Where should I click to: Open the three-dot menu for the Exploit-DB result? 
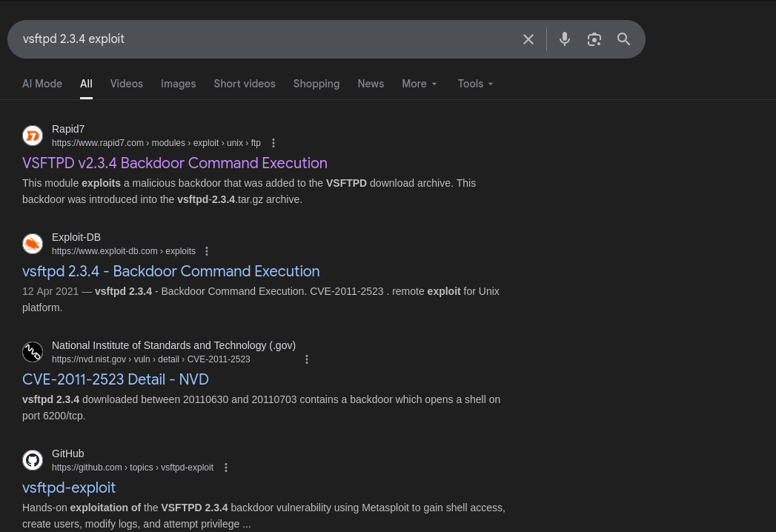click(207, 251)
